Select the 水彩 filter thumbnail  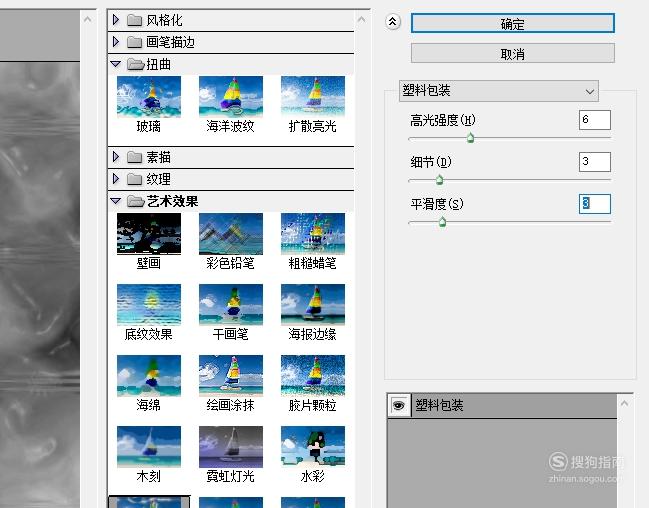(312, 447)
